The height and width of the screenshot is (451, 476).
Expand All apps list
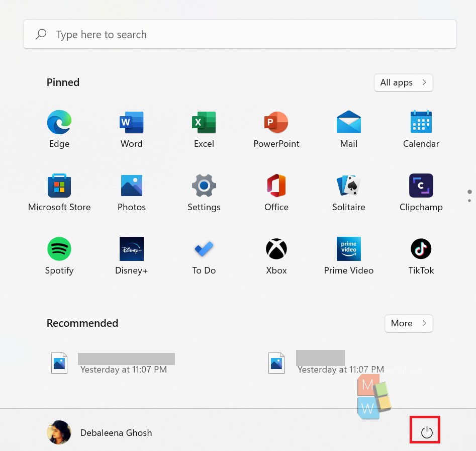click(403, 82)
